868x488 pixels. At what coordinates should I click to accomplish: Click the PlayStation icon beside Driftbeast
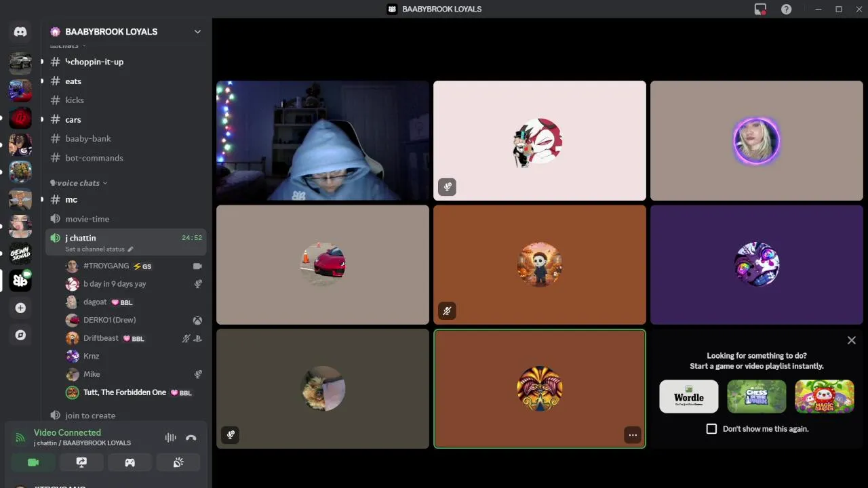tap(197, 338)
